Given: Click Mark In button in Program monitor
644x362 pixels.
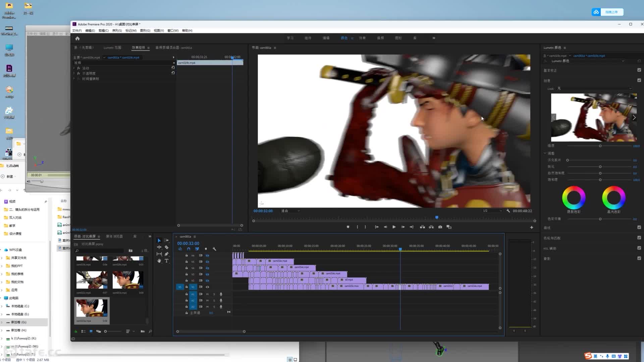Looking at the screenshot, I should pos(357,227).
